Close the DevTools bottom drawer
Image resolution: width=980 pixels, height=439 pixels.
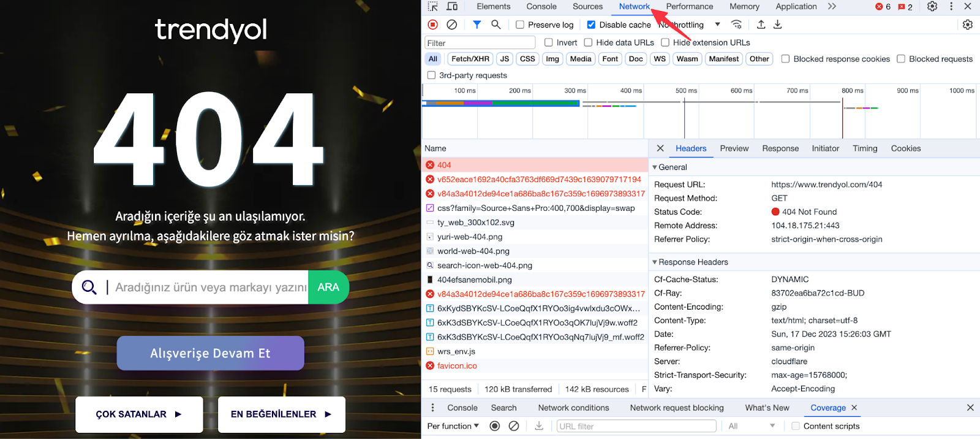click(970, 408)
